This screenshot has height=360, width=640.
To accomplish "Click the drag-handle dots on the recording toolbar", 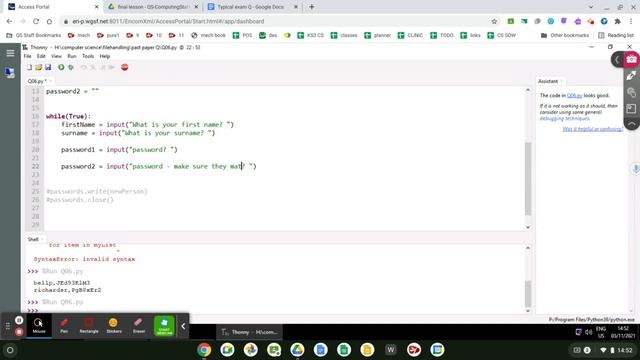I will tap(8, 326).
